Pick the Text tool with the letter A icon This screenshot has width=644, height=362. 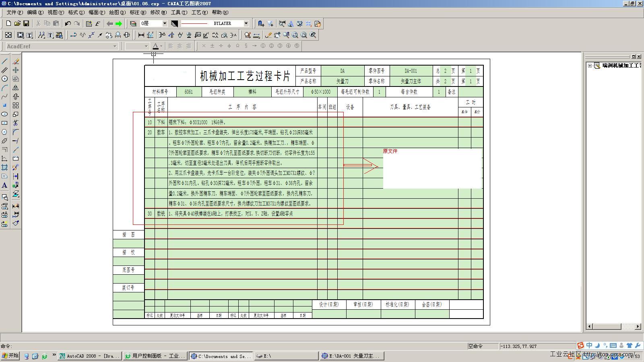click(4, 185)
